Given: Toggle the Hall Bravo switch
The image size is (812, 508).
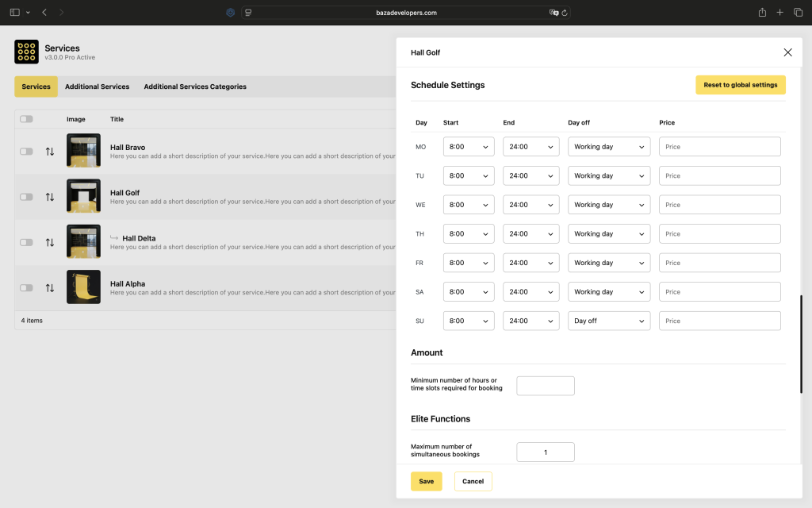Looking at the screenshot, I should [x=26, y=152].
